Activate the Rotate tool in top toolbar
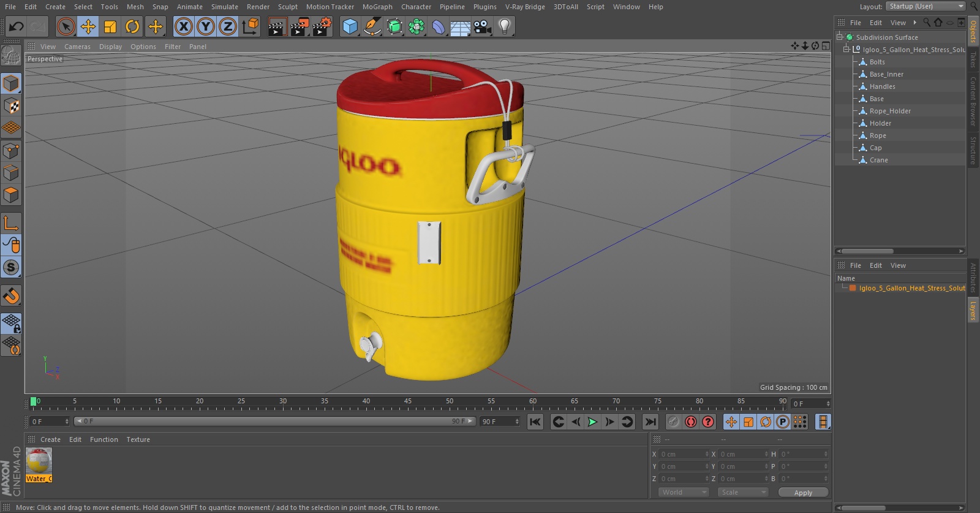The width and height of the screenshot is (980, 513). [x=132, y=26]
